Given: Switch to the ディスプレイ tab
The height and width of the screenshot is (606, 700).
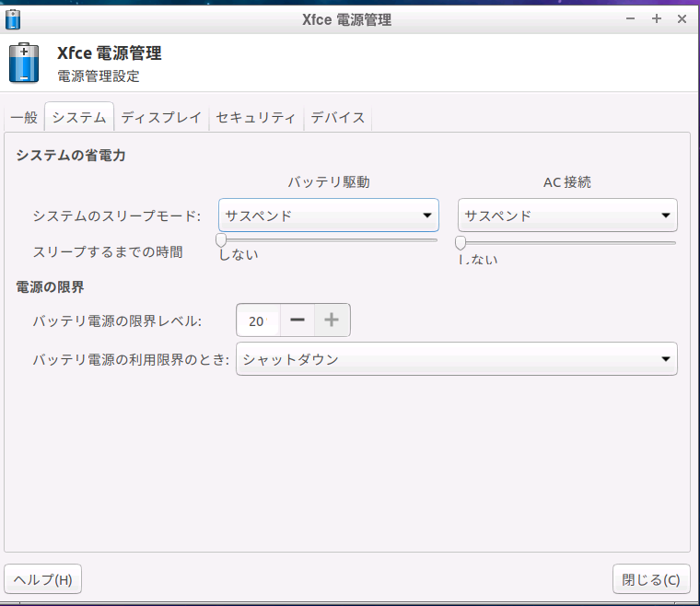Looking at the screenshot, I should click(x=161, y=117).
